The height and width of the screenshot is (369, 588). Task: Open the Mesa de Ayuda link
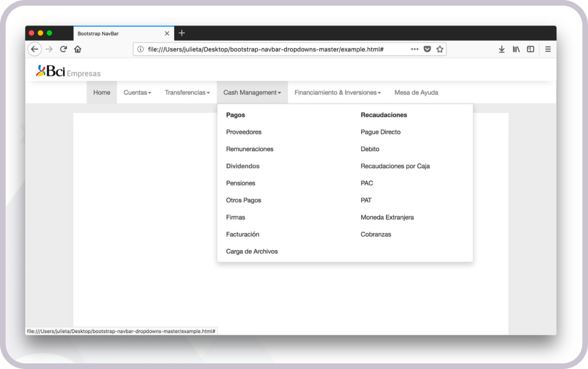[x=416, y=93]
